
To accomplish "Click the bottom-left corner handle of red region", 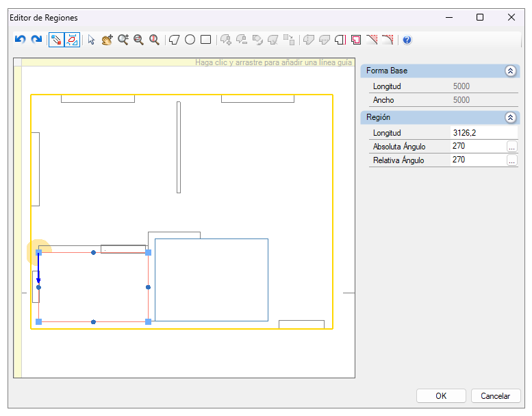I will (38, 321).
